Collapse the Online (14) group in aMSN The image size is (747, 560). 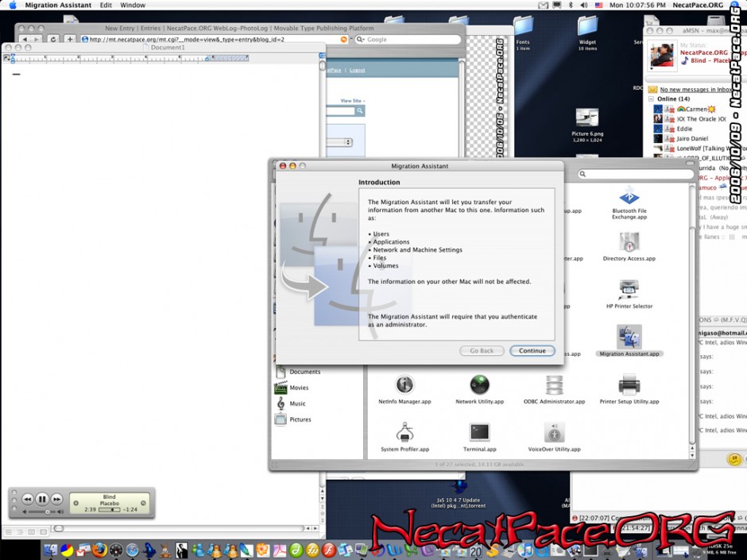pyautogui.click(x=652, y=98)
